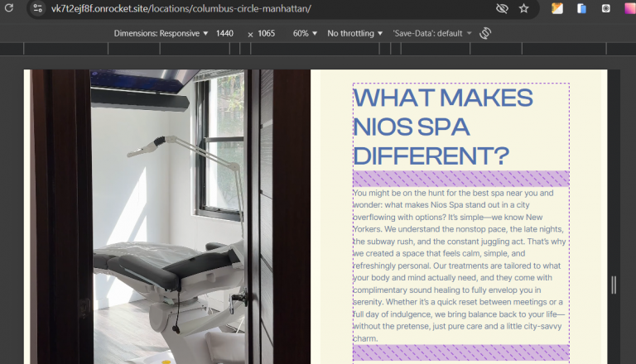Edit the viewport width field 1440
The image size is (636, 364).
pos(224,33)
